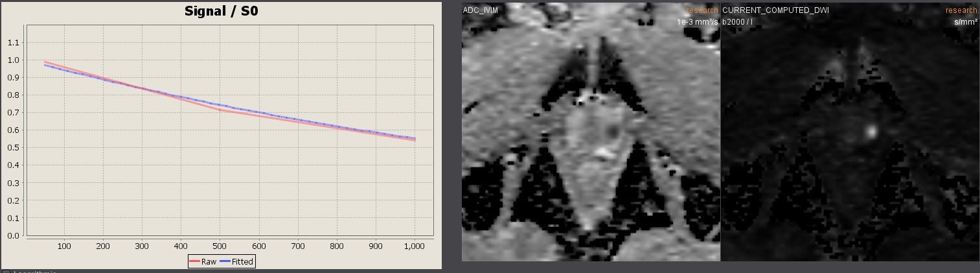This screenshot has width=980, height=273.
Task: Click the 0.0 y-axis tick label
Action: pos(13,235)
